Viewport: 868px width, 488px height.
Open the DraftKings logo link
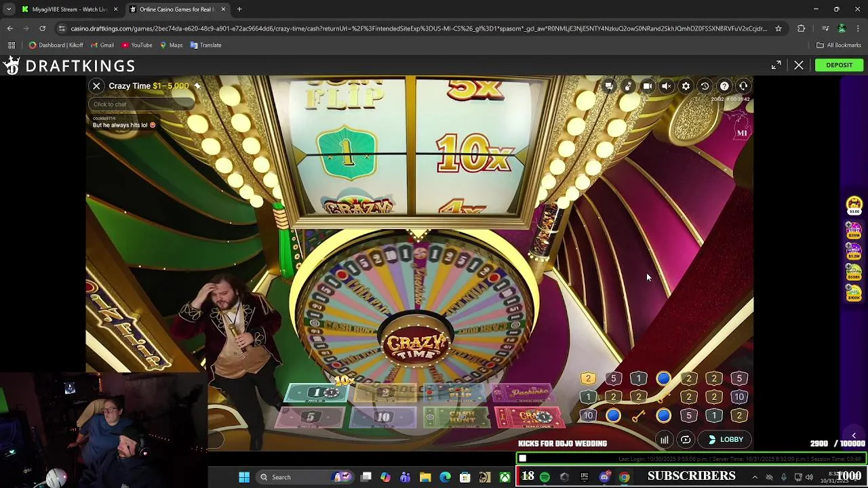click(69, 66)
